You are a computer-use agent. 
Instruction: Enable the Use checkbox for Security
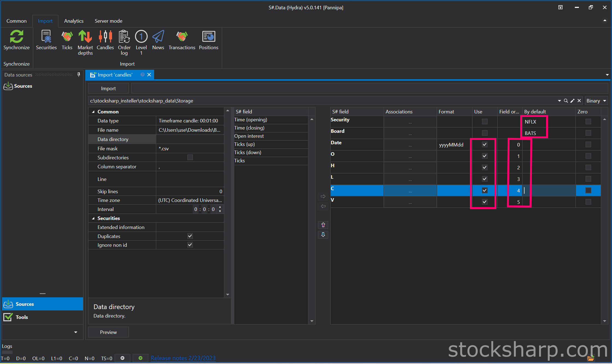[x=485, y=121]
